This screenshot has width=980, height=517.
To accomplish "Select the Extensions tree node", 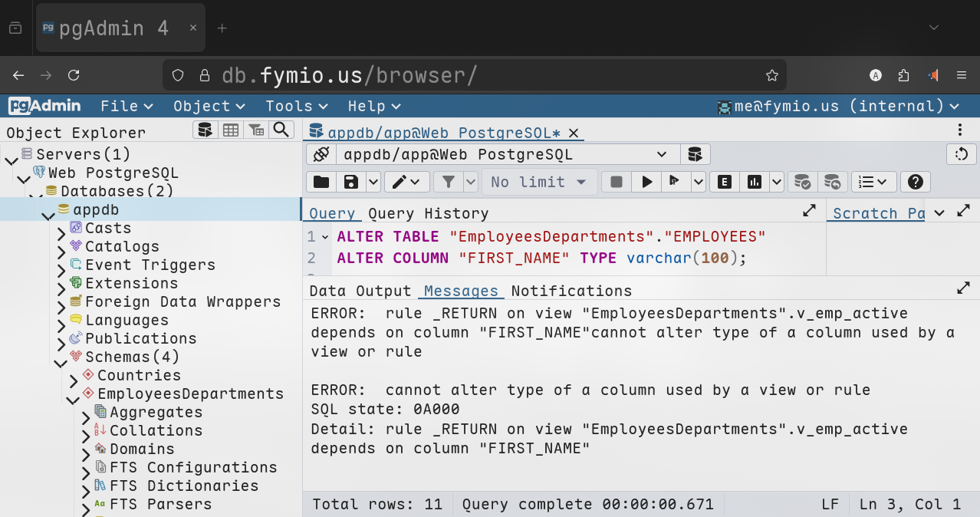I will coord(131,283).
